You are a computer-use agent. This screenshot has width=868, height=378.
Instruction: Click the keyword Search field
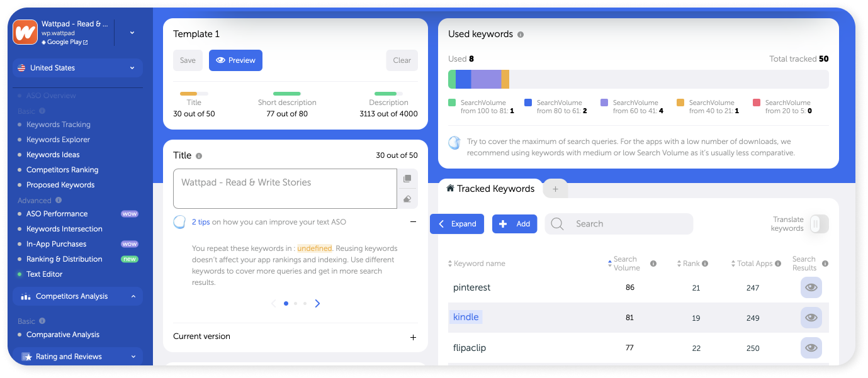point(619,224)
